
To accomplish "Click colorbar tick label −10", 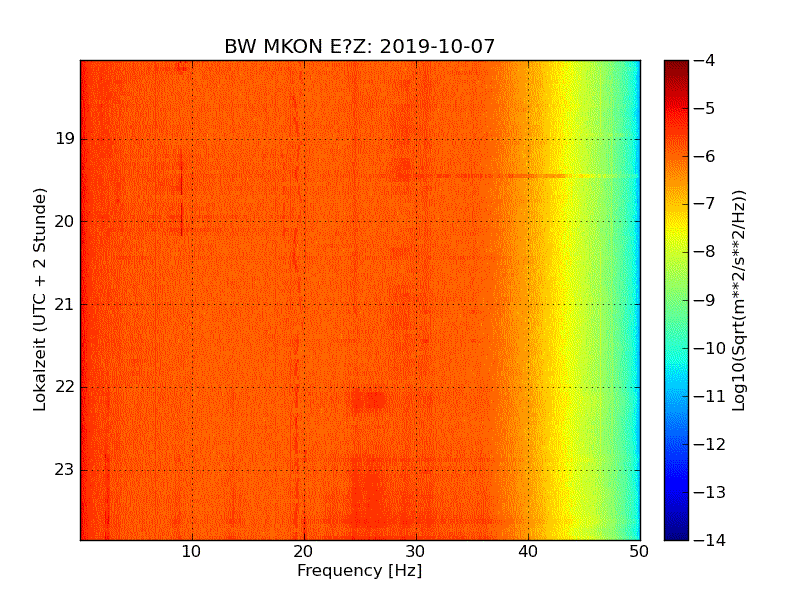I will [x=710, y=348].
